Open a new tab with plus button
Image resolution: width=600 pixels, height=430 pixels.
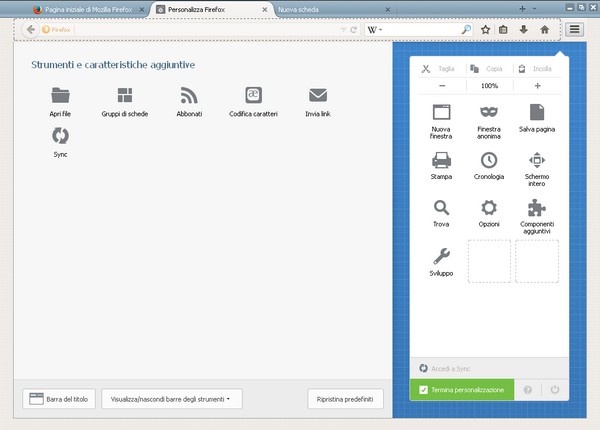click(522, 9)
